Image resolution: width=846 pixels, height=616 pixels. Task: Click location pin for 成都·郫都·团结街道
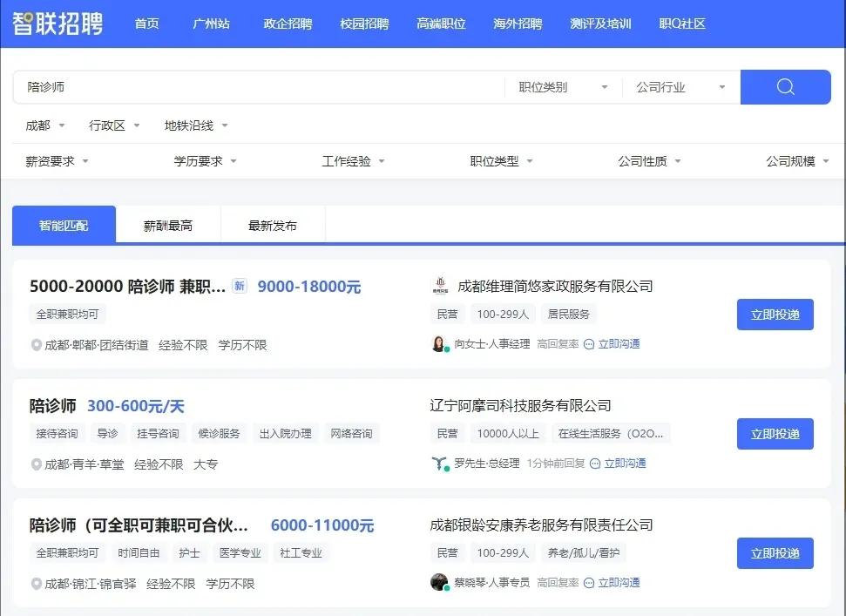(x=36, y=345)
